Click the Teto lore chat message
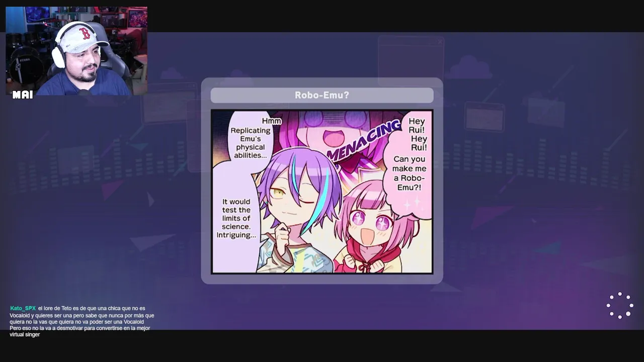The image size is (644, 362). 82,321
